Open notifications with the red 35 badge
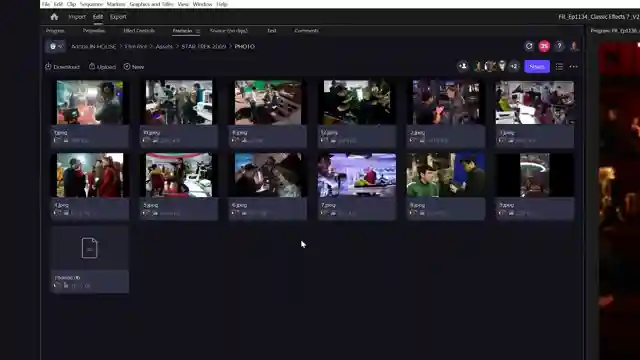The height and width of the screenshot is (360, 640). click(x=544, y=46)
